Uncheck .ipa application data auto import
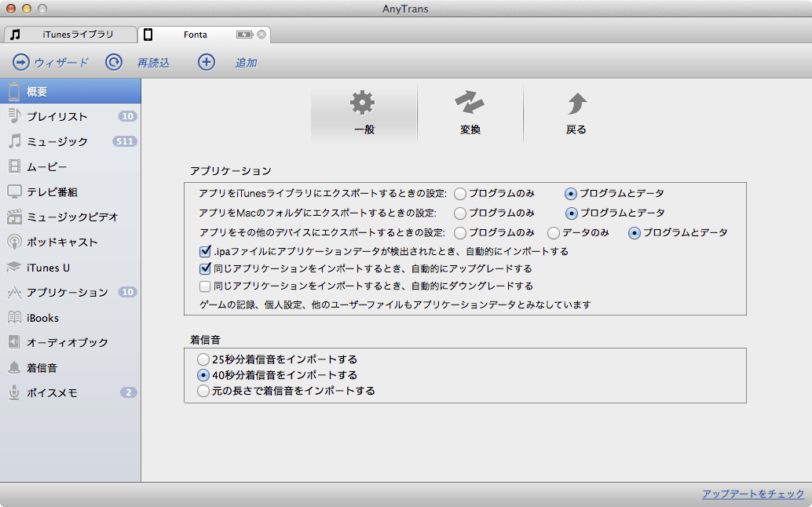 click(205, 252)
